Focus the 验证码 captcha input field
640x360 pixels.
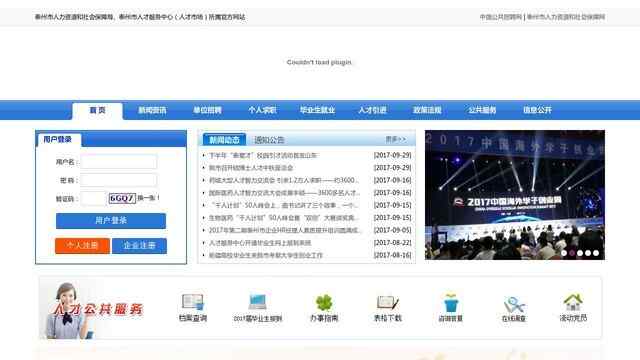94,199
